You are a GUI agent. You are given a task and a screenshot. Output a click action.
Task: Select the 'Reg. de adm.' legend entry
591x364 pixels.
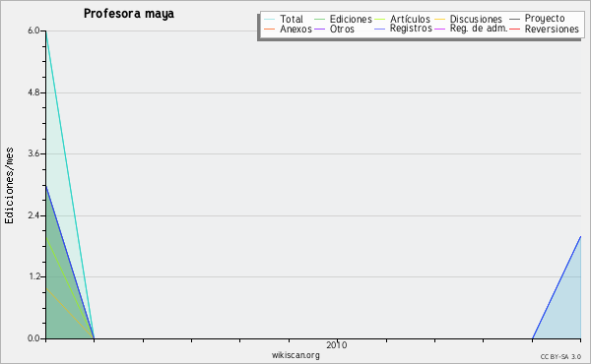point(479,29)
